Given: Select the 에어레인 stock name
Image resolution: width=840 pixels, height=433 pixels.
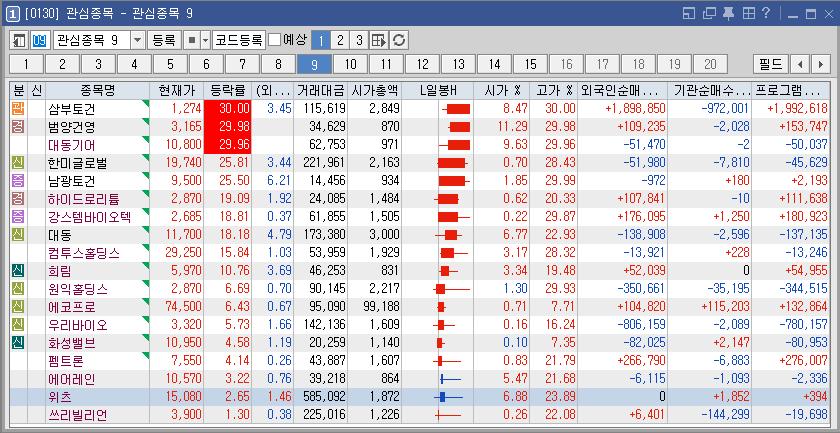Looking at the screenshot, I should coord(71,379).
